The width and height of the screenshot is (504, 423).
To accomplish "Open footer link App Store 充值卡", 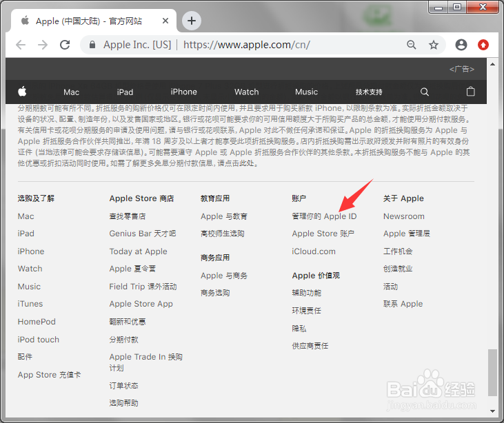I will coord(49,375).
